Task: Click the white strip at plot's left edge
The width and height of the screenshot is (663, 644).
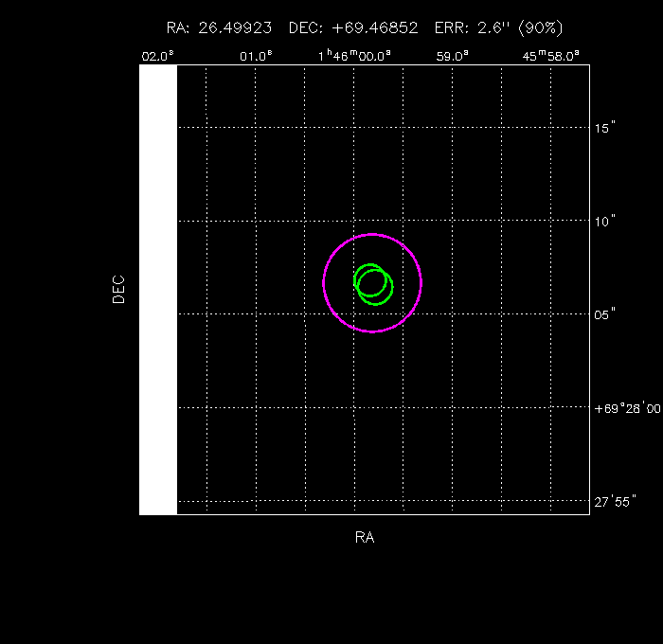Action: 158,289
